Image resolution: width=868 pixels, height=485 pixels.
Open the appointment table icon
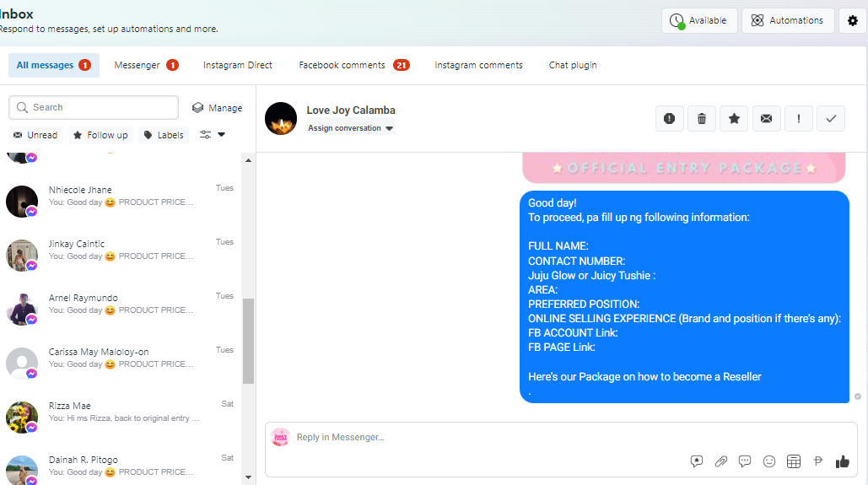tap(793, 461)
